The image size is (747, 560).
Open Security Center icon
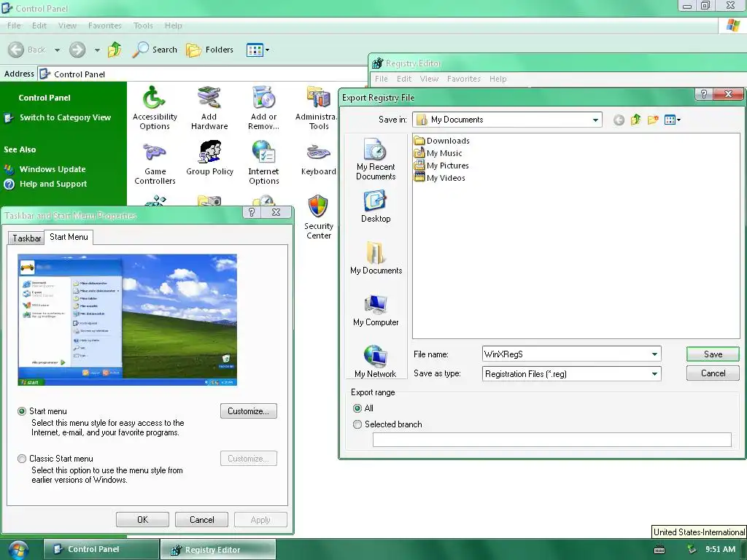click(318, 217)
